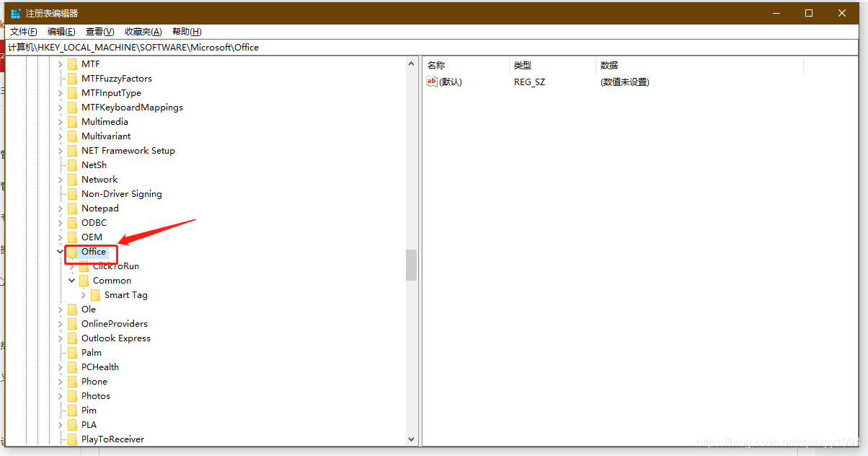
Task: Click the OEM folder icon
Action: [72, 237]
